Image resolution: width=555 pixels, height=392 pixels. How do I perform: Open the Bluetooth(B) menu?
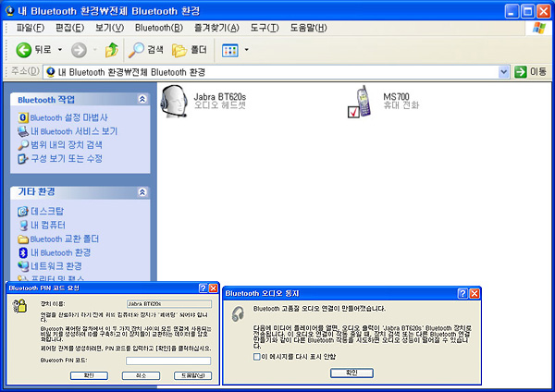159,28
